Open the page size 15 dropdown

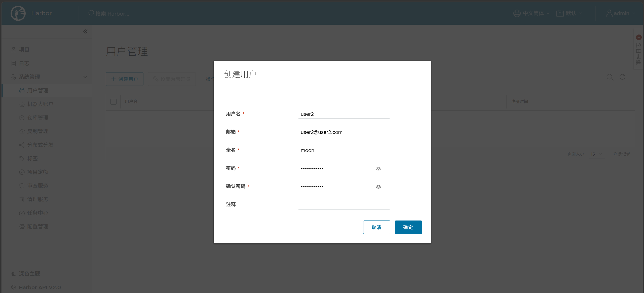pyautogui.click(x=596, y=154)
